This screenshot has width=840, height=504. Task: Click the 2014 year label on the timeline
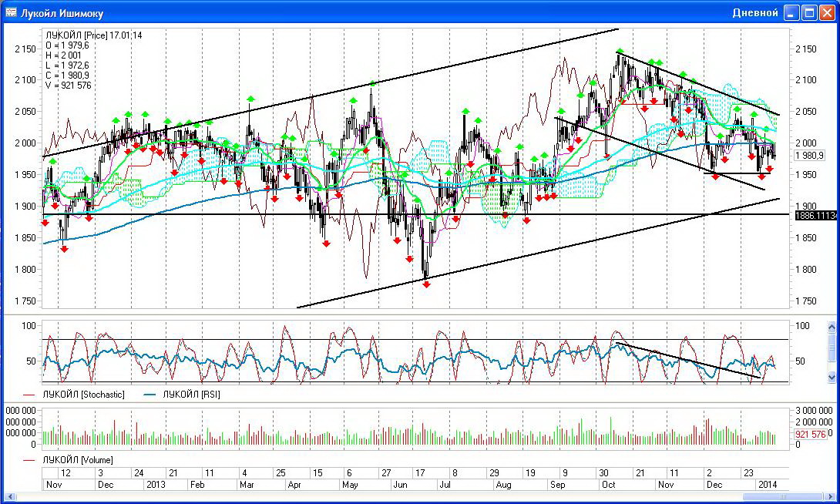tap(767, 485)
